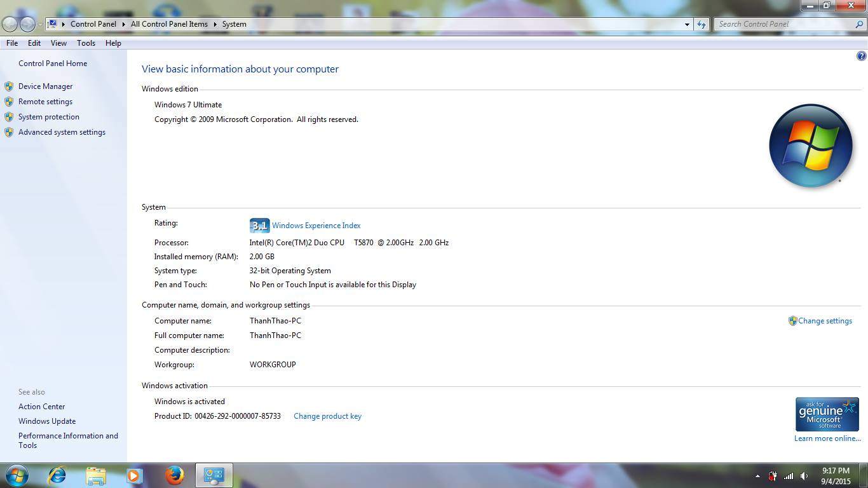The image size is (868, 488).
Task: Open the Remote settings link
Action: tap(45, 102)
